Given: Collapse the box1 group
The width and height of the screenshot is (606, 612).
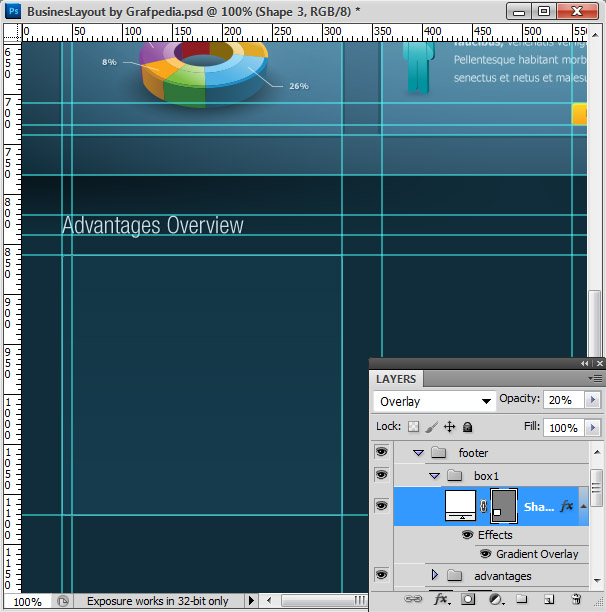Looking at the screenshot, I should tap(434, 476).
